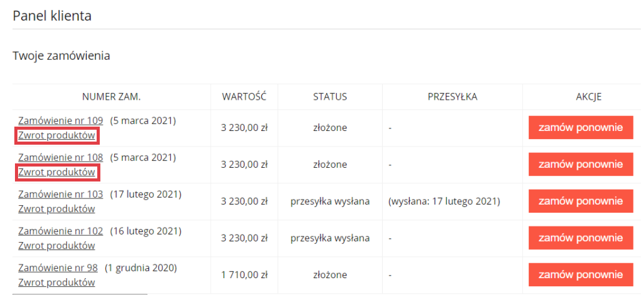Reorder order 103 with zamów ponownie
Image resolution: width=644 pixels, height=295 pixels.
click(580, 201)
